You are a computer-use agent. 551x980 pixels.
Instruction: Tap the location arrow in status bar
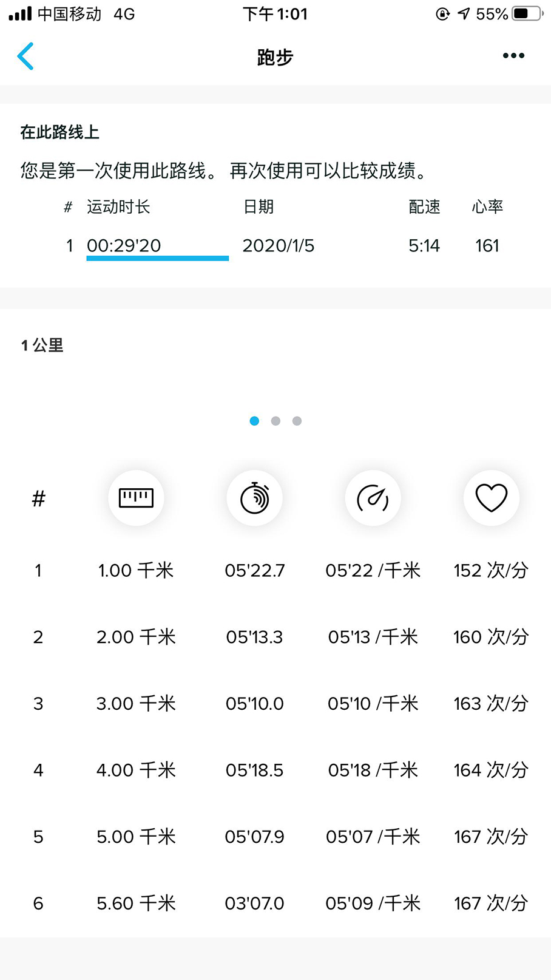click(464, 13)
